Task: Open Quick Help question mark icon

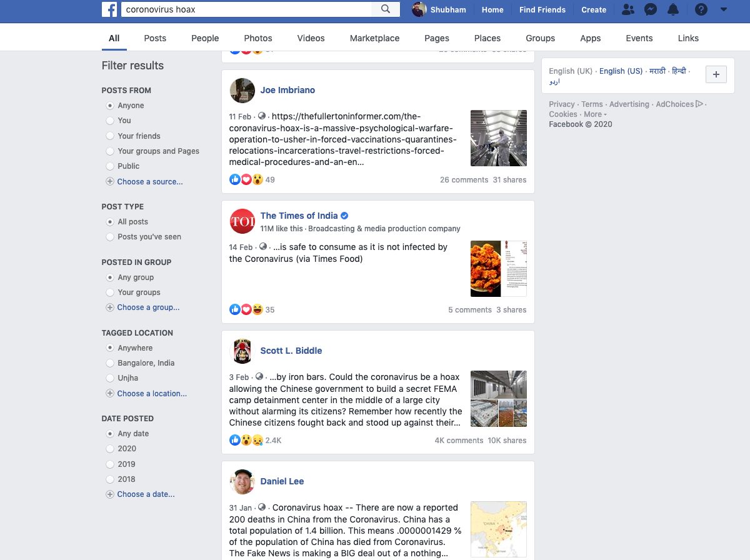Action: [702, 9]
